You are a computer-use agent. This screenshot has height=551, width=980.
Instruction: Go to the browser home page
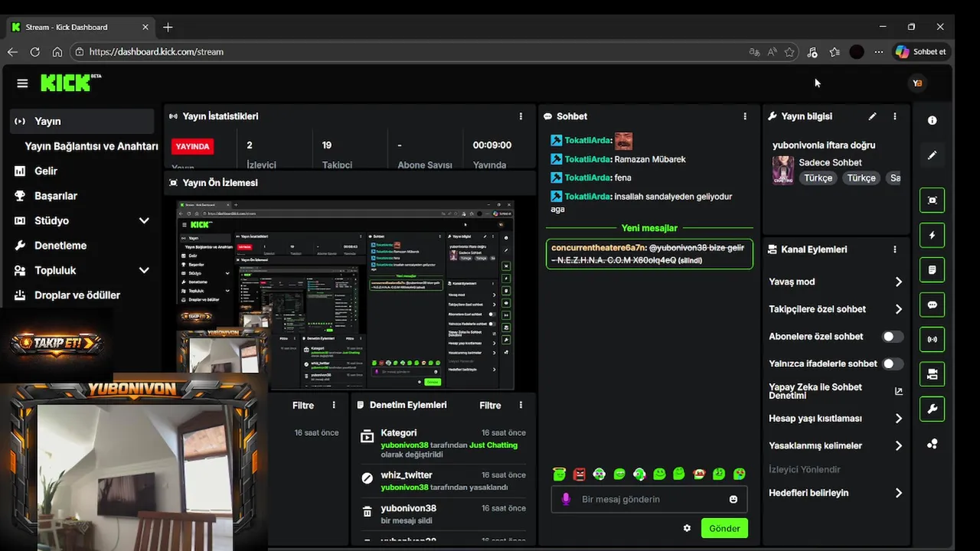(57, 52)
